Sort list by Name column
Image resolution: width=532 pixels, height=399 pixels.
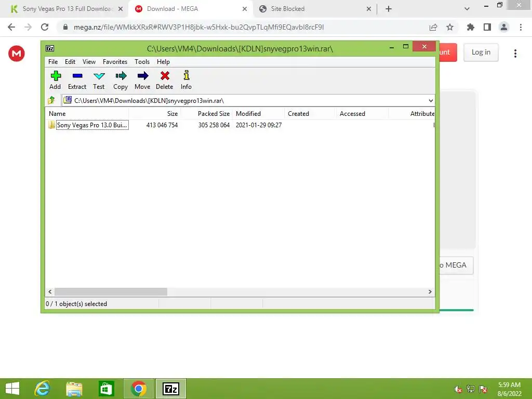(87, 114)
